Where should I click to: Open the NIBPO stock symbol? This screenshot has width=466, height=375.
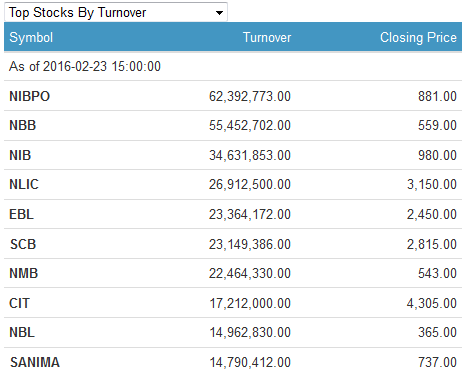29,96
